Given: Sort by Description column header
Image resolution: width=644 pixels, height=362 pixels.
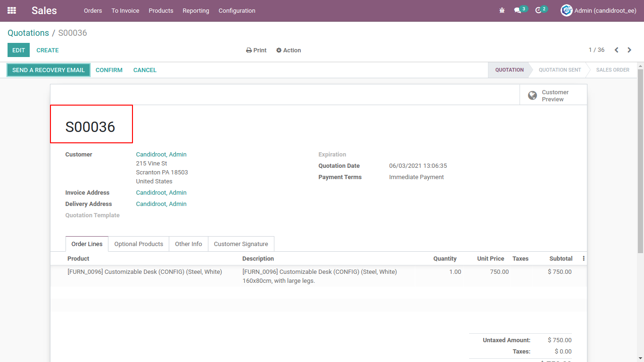Looking at the screenshot, I should tap(258, 259).
